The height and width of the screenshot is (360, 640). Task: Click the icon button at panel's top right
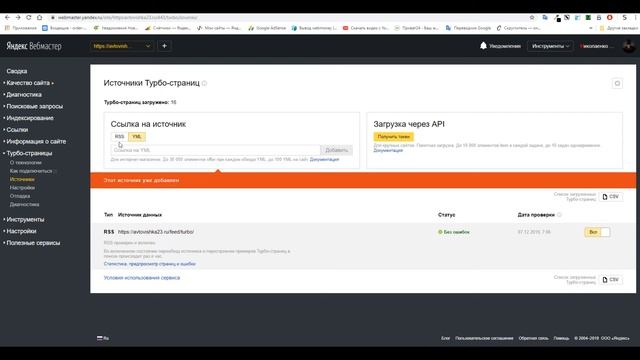[617, 83]
